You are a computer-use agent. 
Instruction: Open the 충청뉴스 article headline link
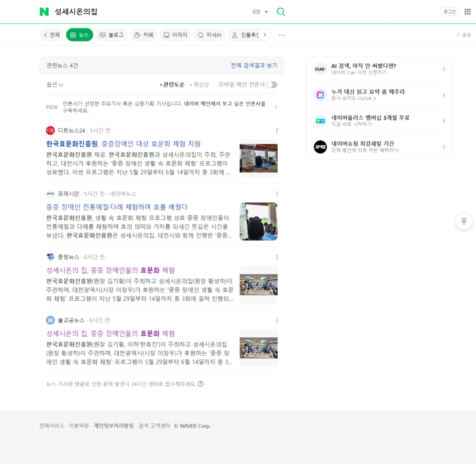click(110, 270)
